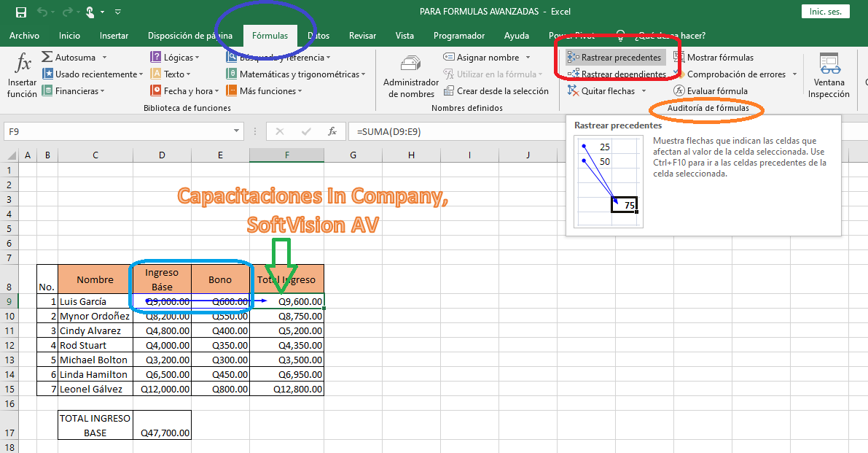Open the Archivo menu tab

tap(24, 36)
